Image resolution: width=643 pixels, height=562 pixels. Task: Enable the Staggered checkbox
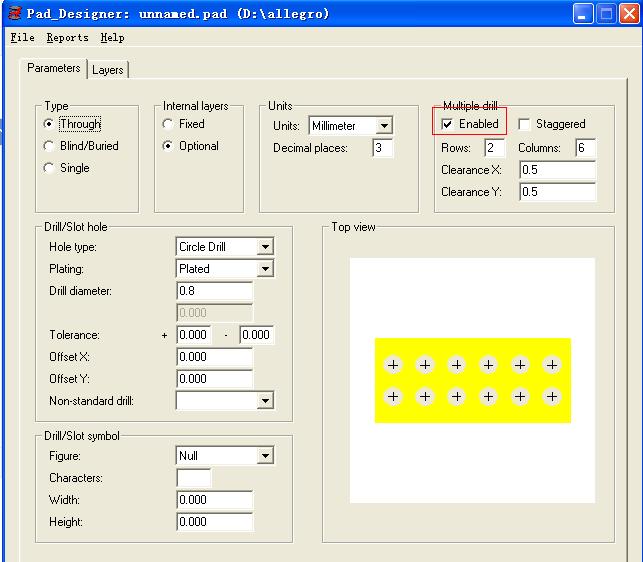(x=525, y=124)
